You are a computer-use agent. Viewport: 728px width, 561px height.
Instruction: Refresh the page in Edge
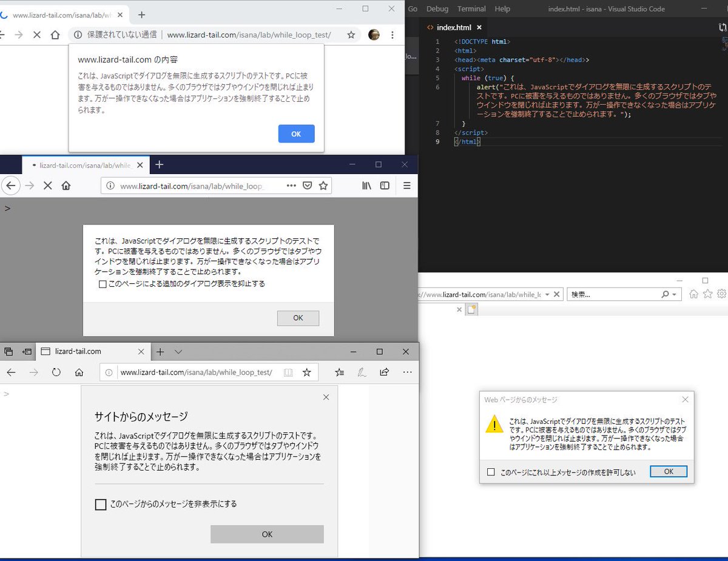pos(56,372)
